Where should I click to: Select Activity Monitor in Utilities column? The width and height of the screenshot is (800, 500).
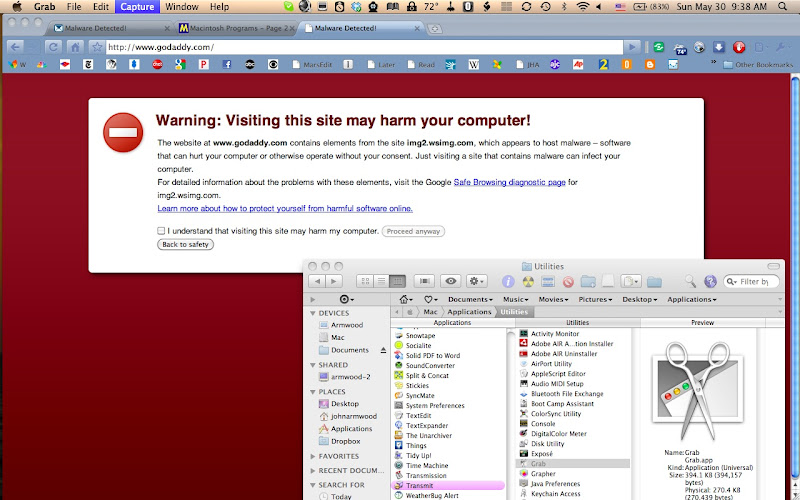click(555, 334)
